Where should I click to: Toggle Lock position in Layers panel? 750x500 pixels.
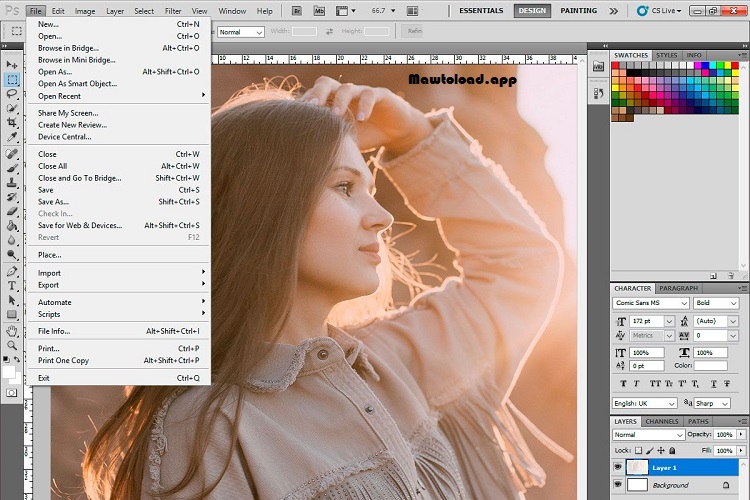pyautogui.click(x=661, y=450)
